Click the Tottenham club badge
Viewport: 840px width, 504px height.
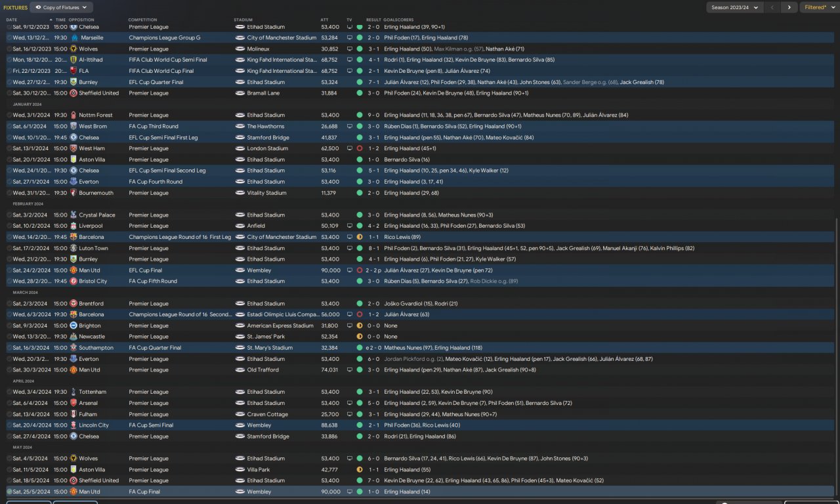[73, 392]
